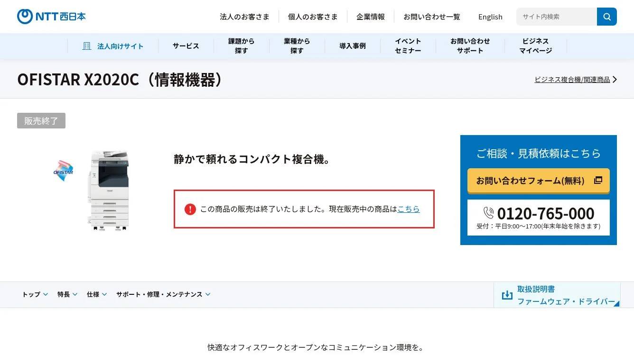Click the OFISTAR brand logo image
The width and height of the screenshot is (634, 364).
pyautogui.click(x=63, y=171)
